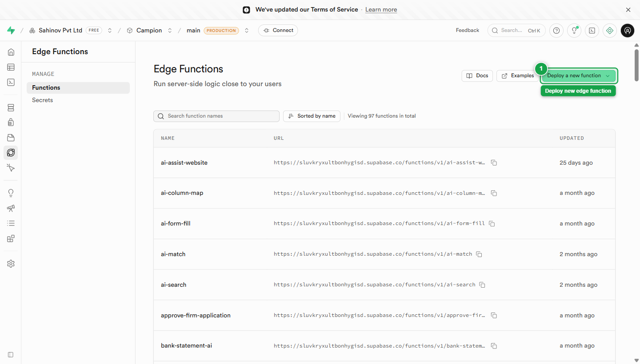Open the Sorted by name dropdown
Viewport: 640px width, 364px height.
[x=312, y=116]
